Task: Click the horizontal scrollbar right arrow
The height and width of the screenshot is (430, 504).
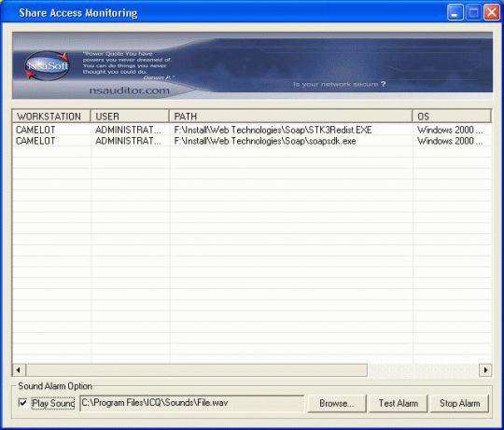Action: click(485, 370)
